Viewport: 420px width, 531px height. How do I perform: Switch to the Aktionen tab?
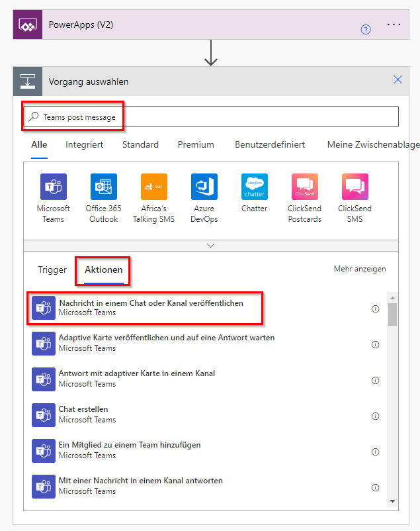104,269
